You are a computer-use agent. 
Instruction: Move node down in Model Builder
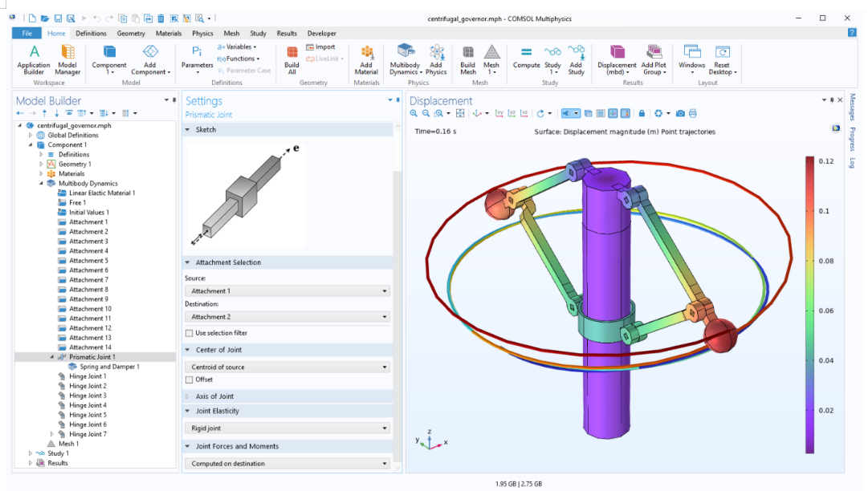point(56,113)
